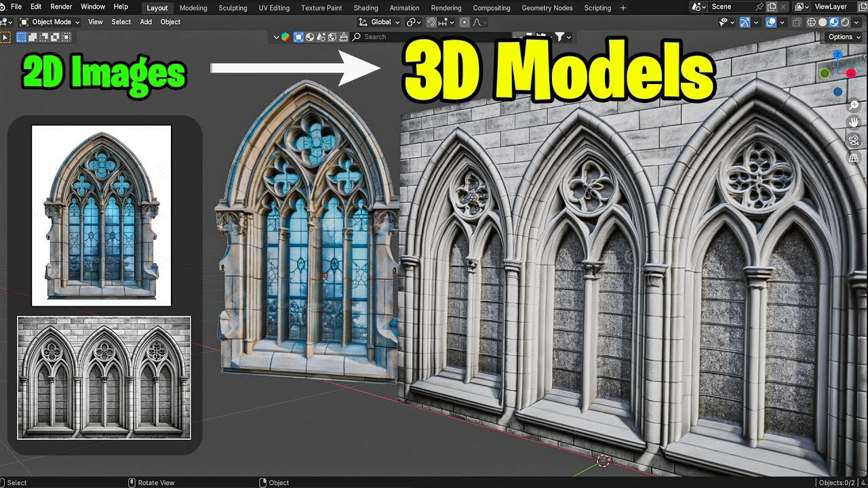
Task: Switch to solid shading mode
Action: (823, 22)
